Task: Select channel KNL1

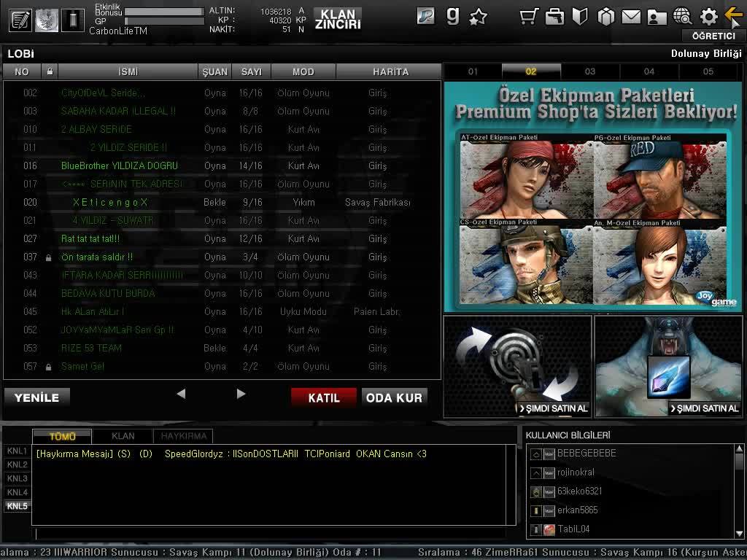Action: 18,451
